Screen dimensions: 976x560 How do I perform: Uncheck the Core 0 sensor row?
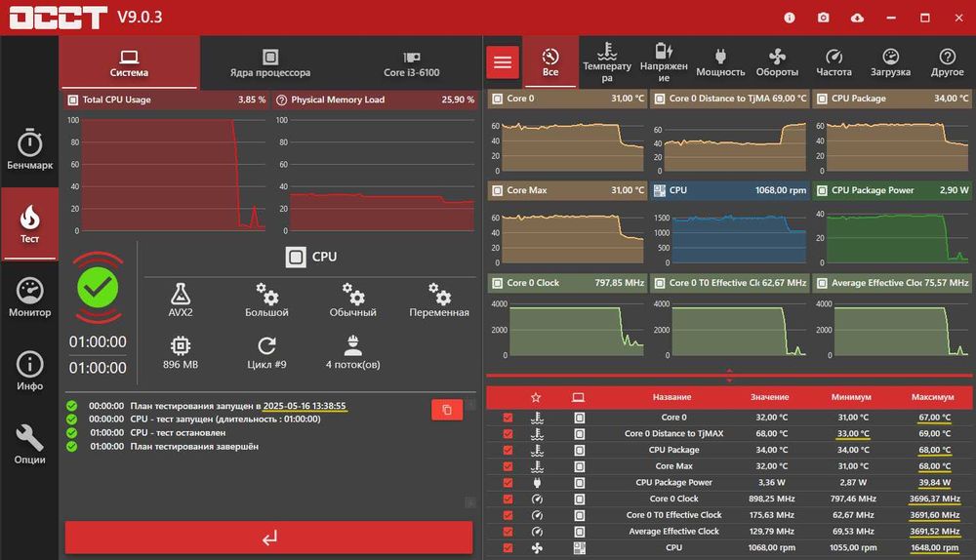click(508, 418)
